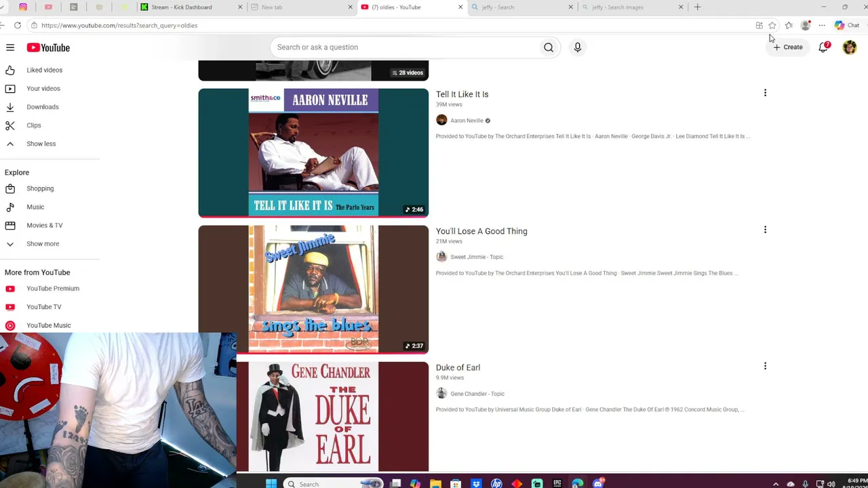Visit the Aaron Neville channel name
Screen dimensions: 868x488
467,121
